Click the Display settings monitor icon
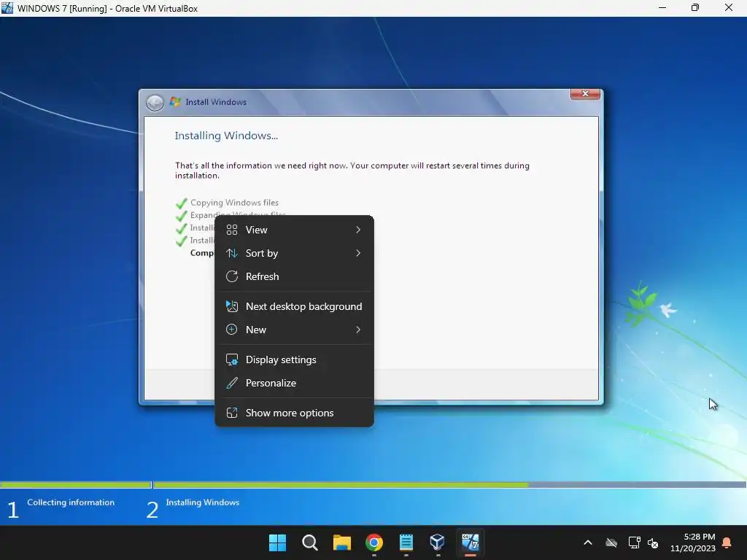 (232, 360)
